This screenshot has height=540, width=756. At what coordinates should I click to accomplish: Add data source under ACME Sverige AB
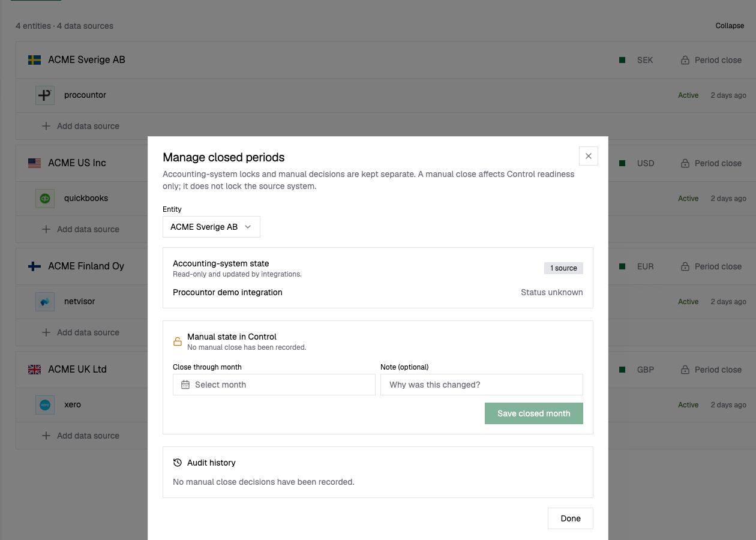click(80, 126)
